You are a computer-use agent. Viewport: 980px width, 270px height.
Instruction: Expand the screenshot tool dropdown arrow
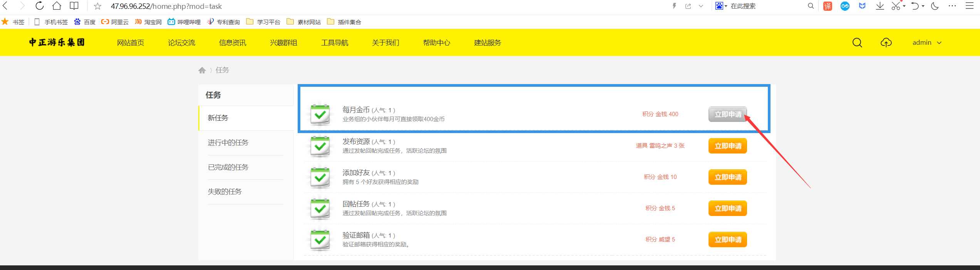(x=904, y=6)
